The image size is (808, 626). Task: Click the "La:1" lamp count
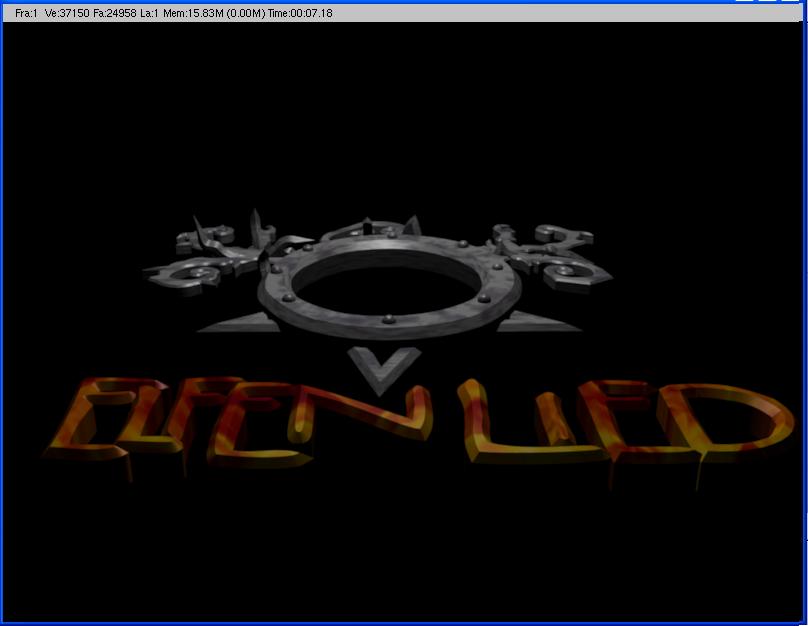(149, 13)
